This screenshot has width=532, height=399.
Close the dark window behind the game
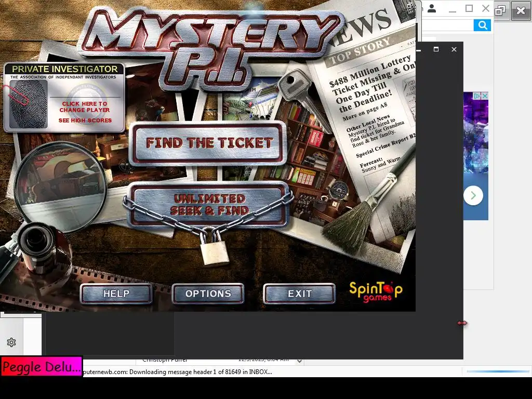pyautogui.click(x=454, y=49)
